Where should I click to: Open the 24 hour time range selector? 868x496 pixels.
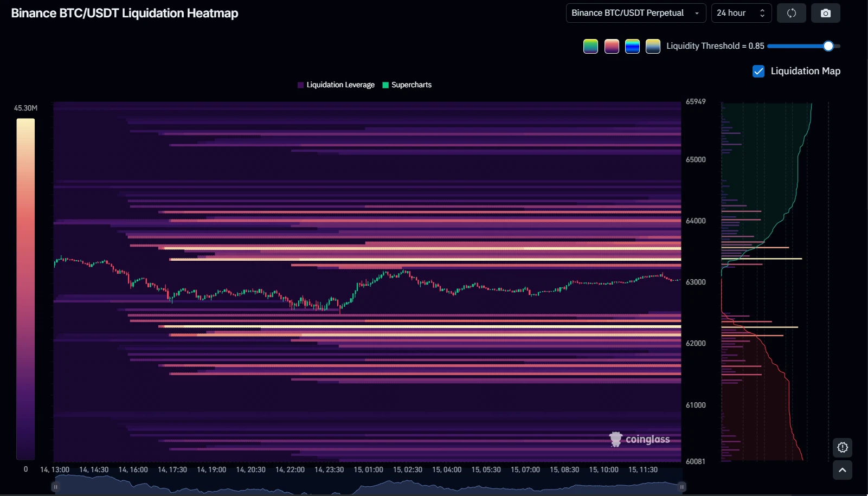coord(741,13)
